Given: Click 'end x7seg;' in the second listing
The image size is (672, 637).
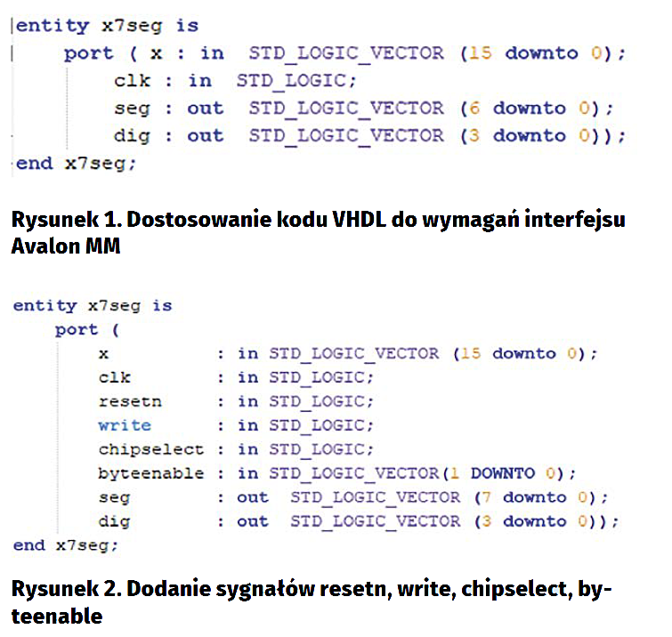Looking at the screenshot, I should pos(65,544).
